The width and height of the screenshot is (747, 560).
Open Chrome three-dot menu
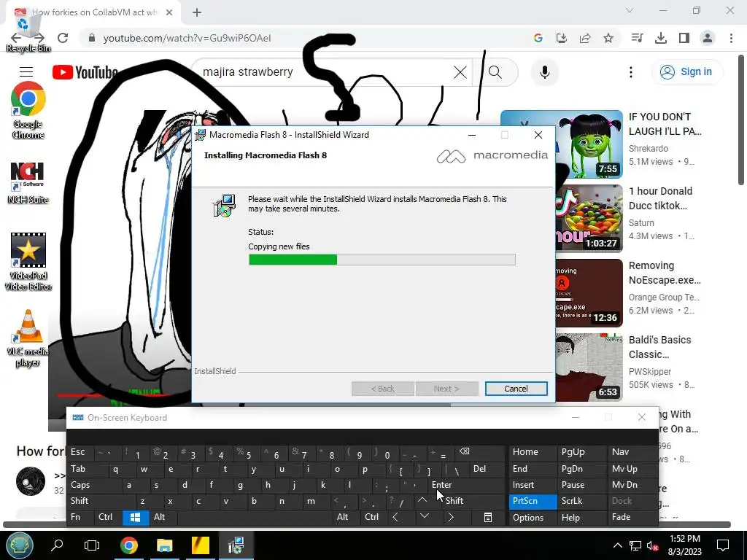[731, 38]
